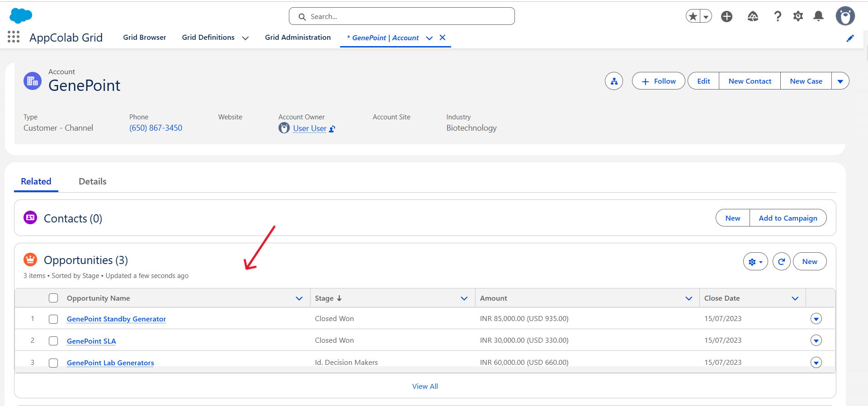Click View All opportunities link
This screenshot has width=868, height=406.
coord(425,386)
